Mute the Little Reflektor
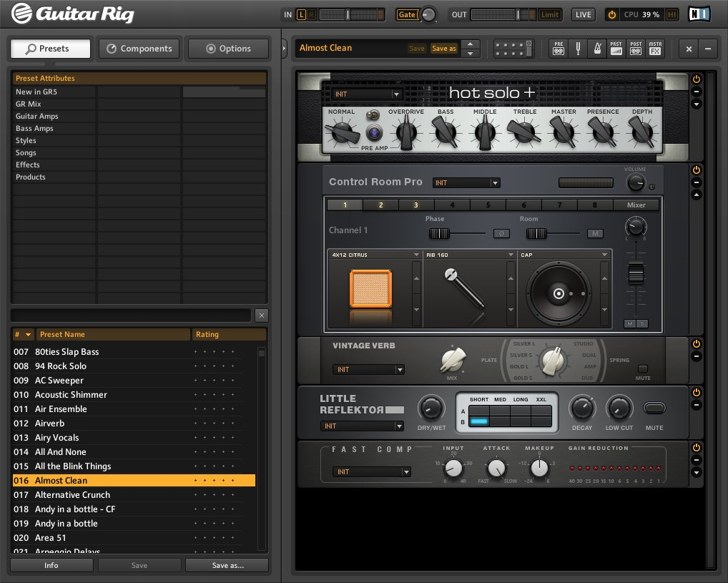The height and width of the screenshot is (583, 728). (x=654, y=408)
